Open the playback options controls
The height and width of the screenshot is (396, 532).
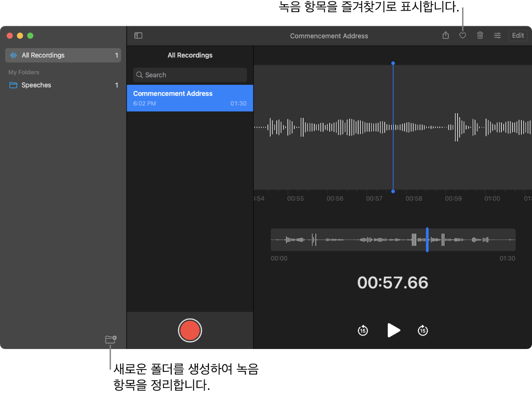tap(497, 35)
